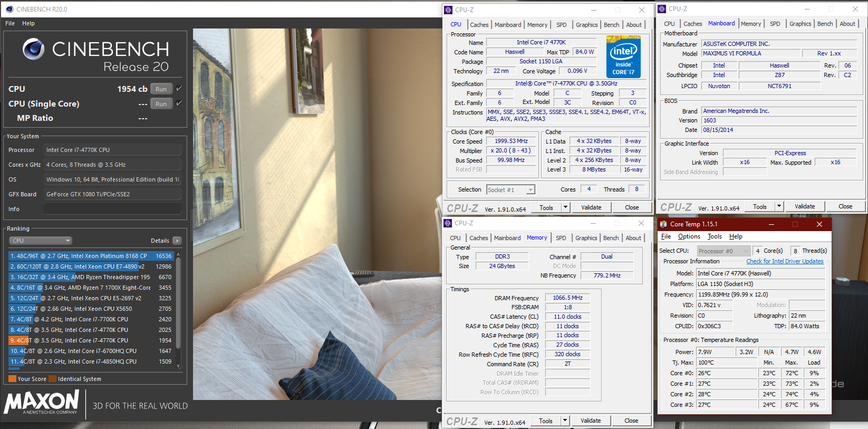
Task: Open Graphics tab in Mainboard CPU-Z window
Action: click(800, 24)
